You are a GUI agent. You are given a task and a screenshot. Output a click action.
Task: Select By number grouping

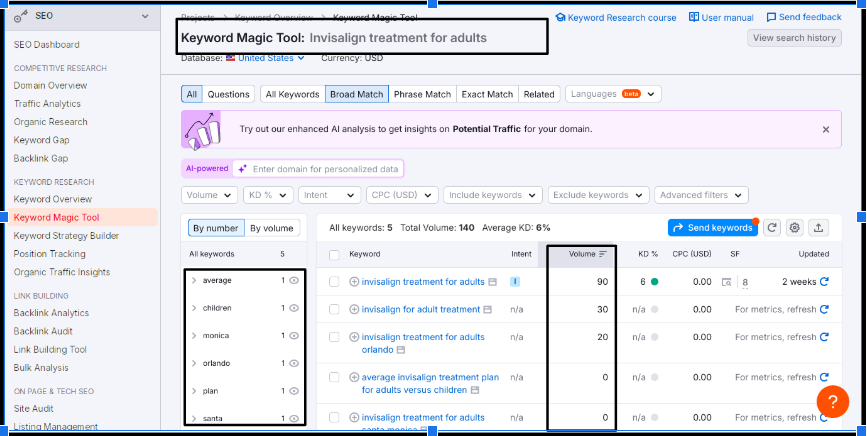[216, 228]
